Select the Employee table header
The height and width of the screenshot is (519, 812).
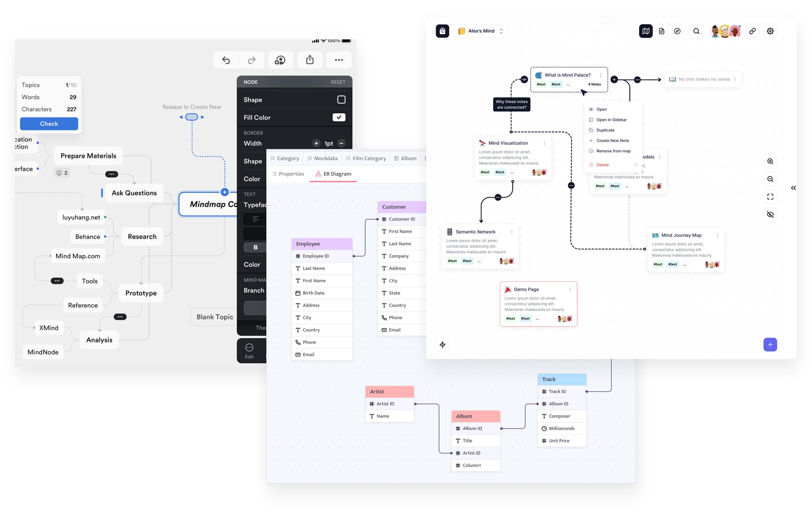click(322, 244)
